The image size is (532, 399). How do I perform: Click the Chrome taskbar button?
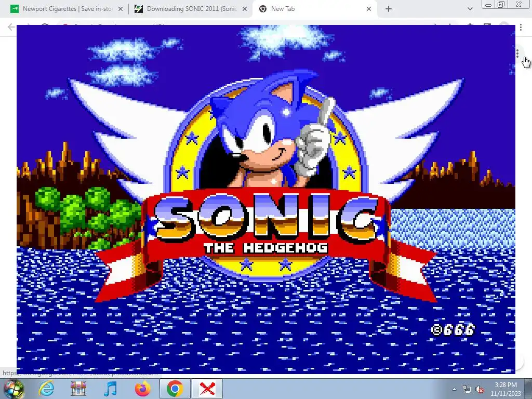click(x=175, y=389)
